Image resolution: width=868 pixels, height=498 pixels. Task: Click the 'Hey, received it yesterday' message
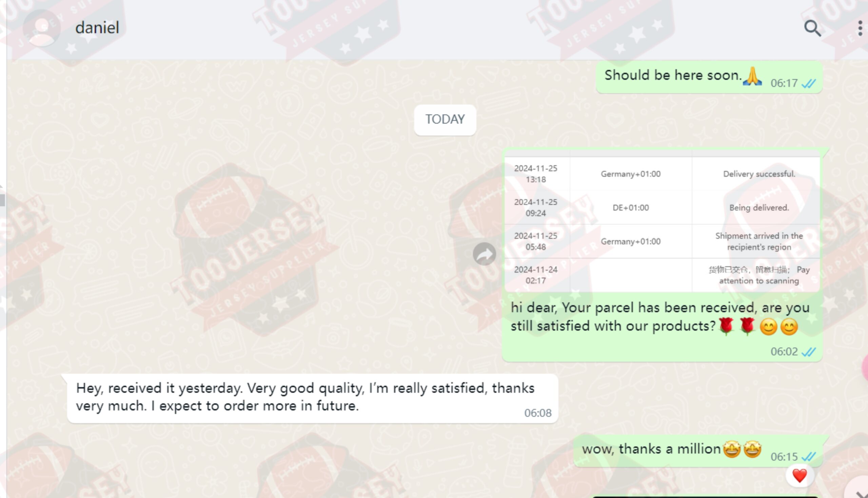coord(313,398)
